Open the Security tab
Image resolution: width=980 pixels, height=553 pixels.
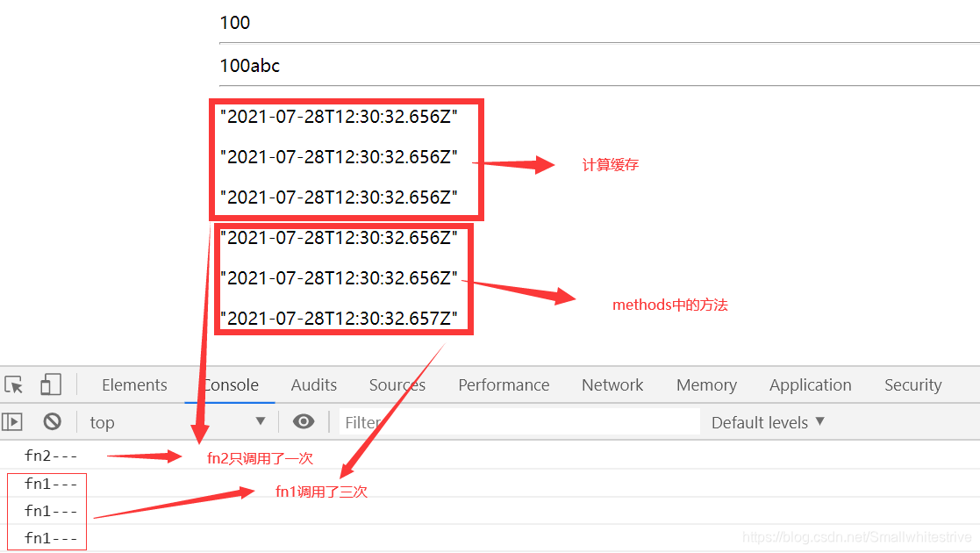coord(913,385)
